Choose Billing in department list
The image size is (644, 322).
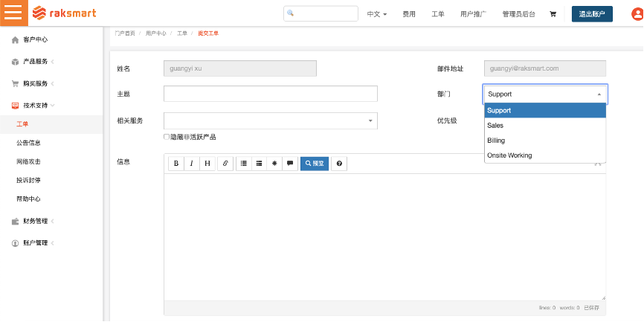(545, 141)
